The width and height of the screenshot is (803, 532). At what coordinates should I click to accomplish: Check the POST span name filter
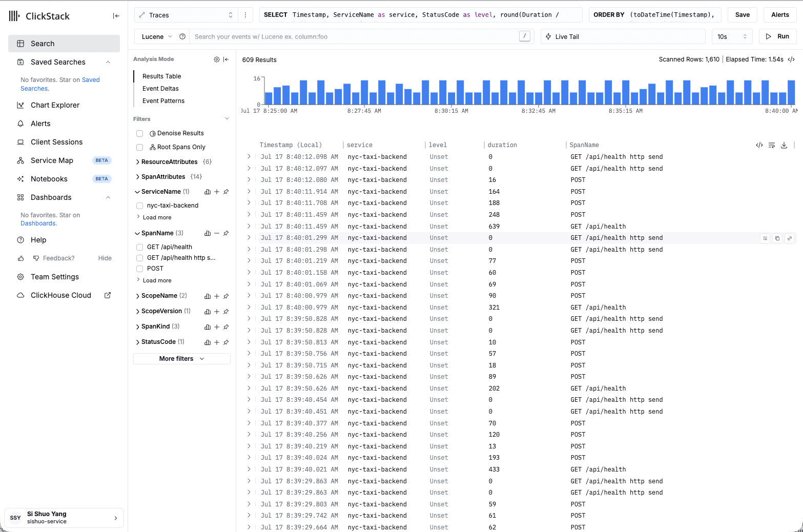[139, 269]
